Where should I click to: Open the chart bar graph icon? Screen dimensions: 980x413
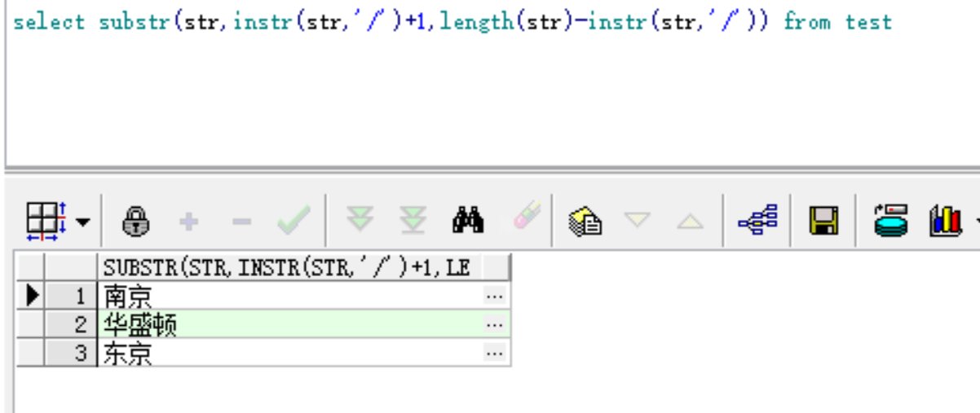click(x=944, y=221)
